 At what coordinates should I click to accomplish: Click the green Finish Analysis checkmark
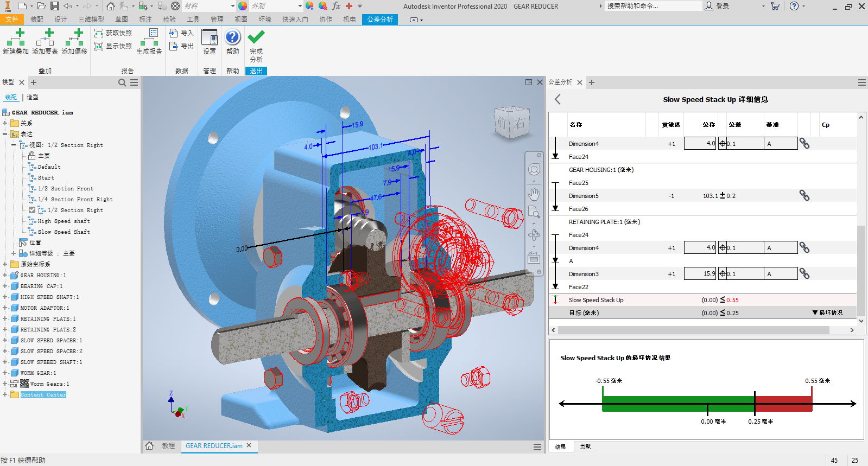(x=256, y=37)
